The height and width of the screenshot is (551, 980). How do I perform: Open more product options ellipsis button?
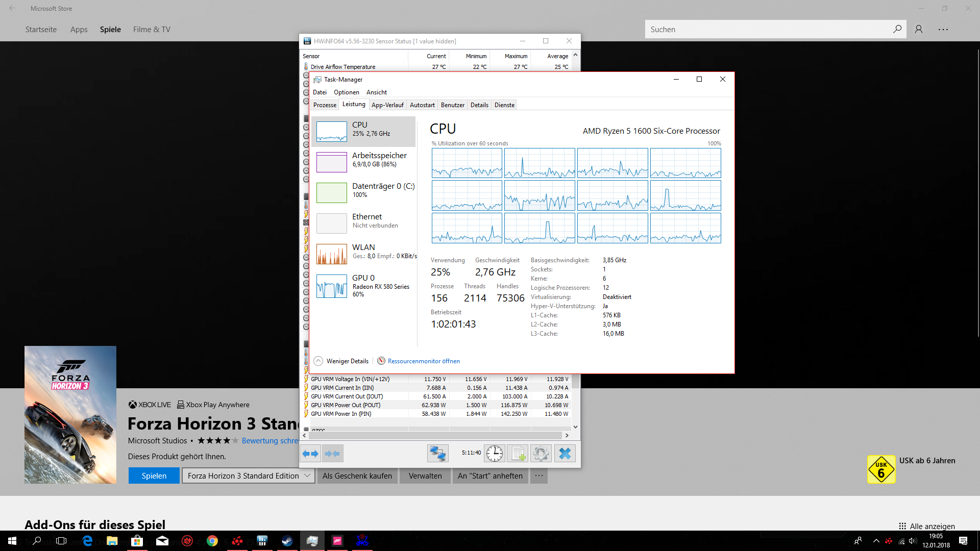click(x=538, y=475)
